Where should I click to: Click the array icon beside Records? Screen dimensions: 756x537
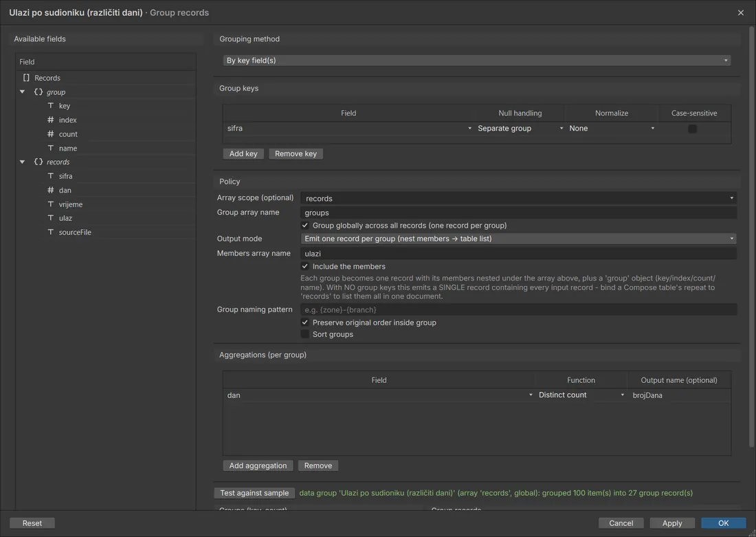(27, 78)
